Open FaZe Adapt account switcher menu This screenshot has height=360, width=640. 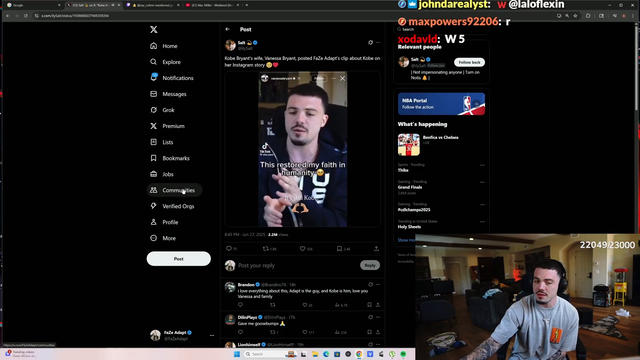(182, 335)
